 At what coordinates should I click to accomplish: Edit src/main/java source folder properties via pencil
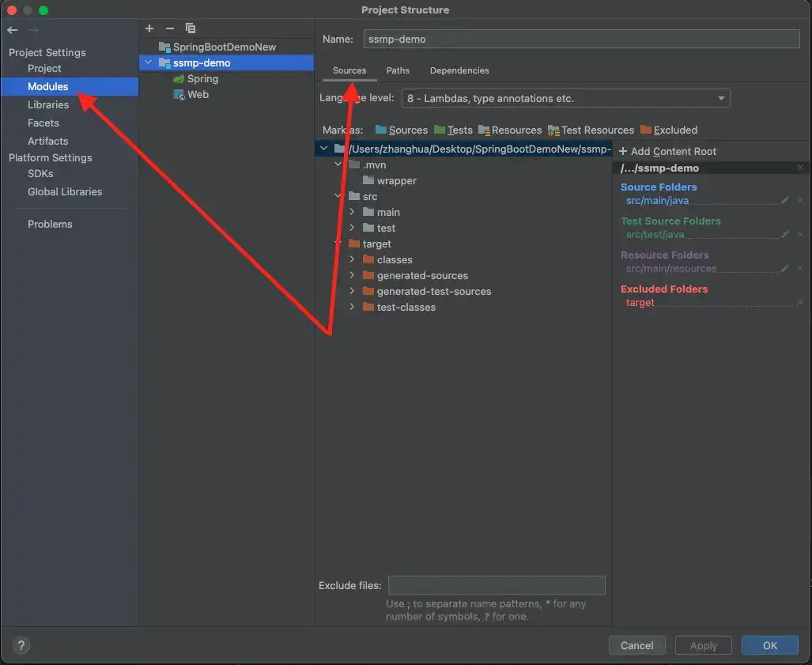coord(784,201)
